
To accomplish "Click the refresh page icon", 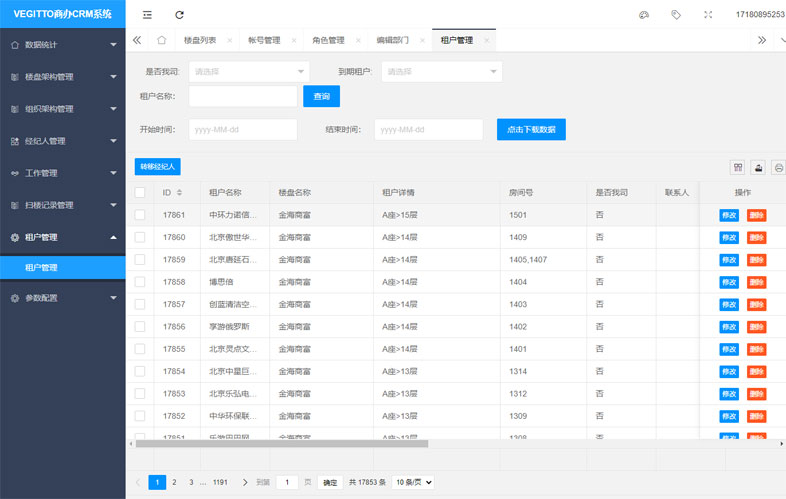I will 179,15.
